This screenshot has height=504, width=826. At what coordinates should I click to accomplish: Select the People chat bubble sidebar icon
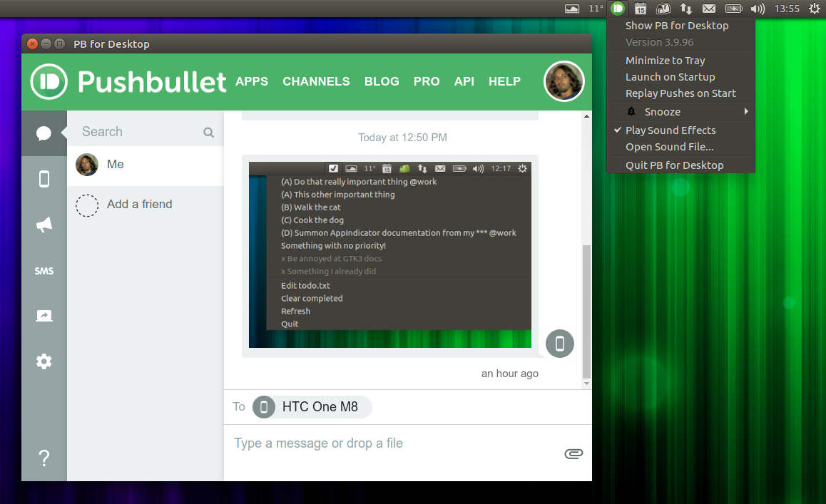point(44,133)
